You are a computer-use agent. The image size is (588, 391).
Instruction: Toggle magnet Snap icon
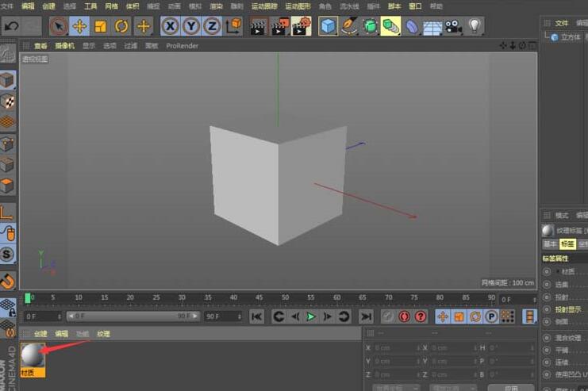coord(7,282)
